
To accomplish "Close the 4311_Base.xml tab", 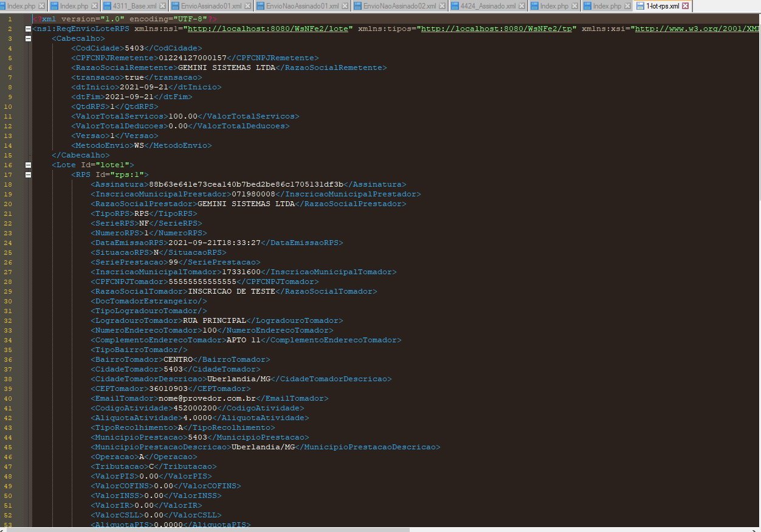I will coord(162,6).
